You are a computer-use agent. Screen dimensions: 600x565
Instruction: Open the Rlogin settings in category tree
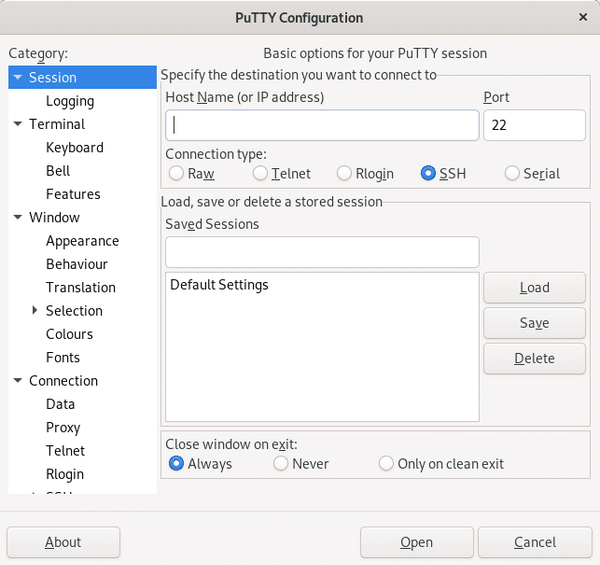(x=65, y=475)
